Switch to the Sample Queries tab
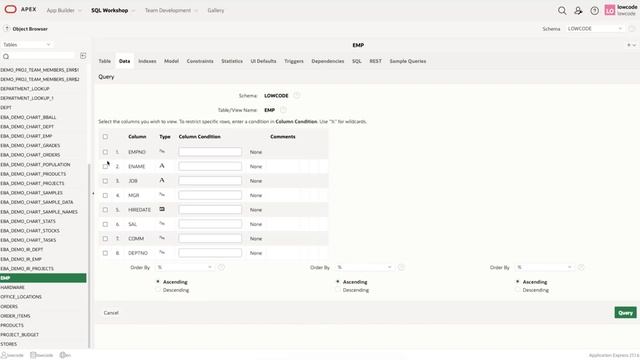This screenshot has width=640, height=360. 408,61
